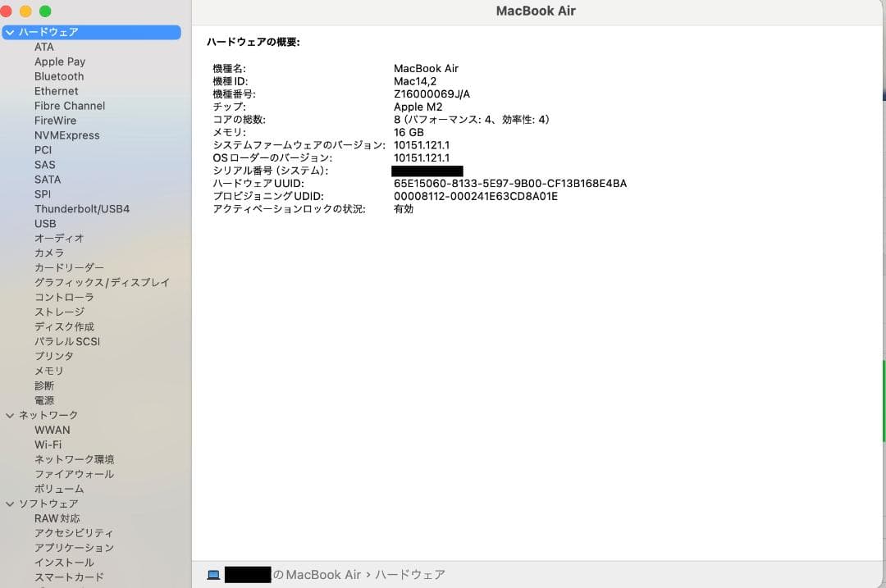Click the computer icon in the bottom status bar

(212, 574)
